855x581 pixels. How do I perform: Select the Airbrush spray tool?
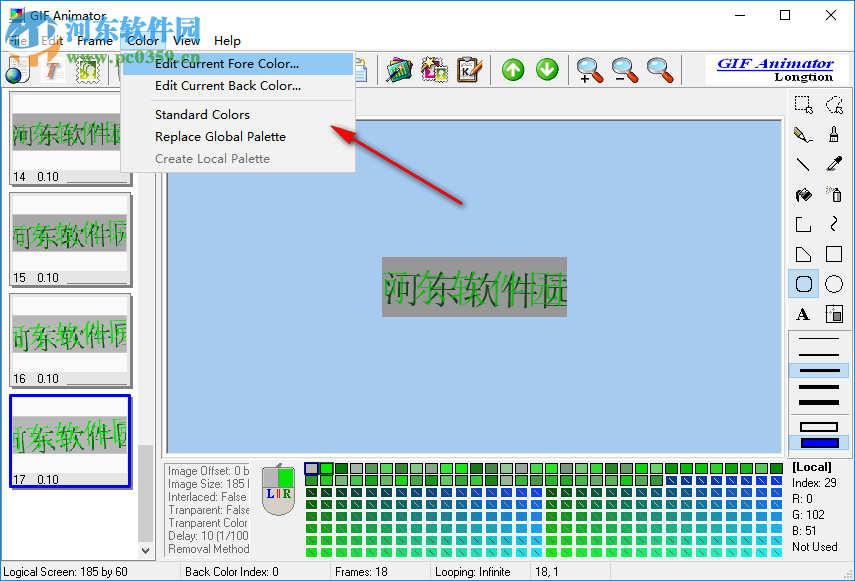pos(833,194)
